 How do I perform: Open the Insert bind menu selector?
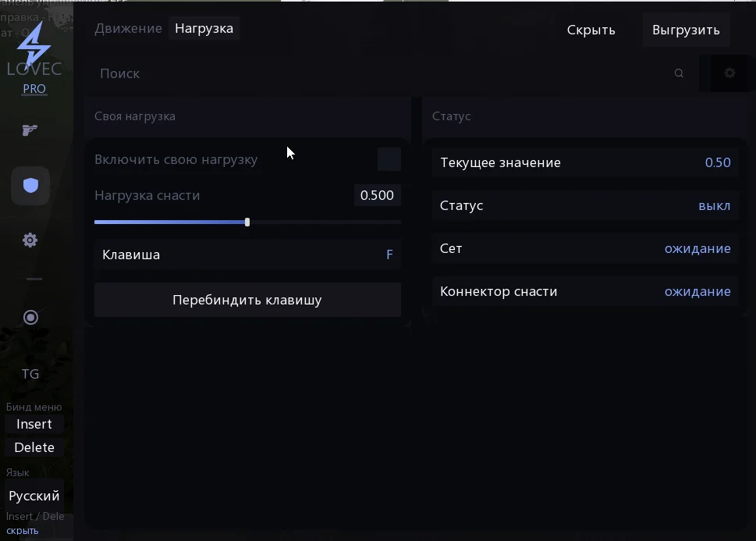[34, 423]
